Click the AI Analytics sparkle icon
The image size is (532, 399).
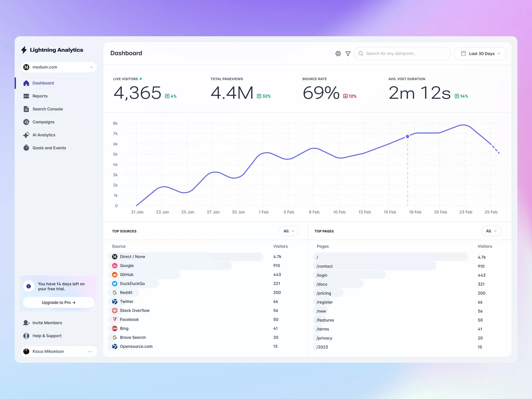click(x=26, y=135)
